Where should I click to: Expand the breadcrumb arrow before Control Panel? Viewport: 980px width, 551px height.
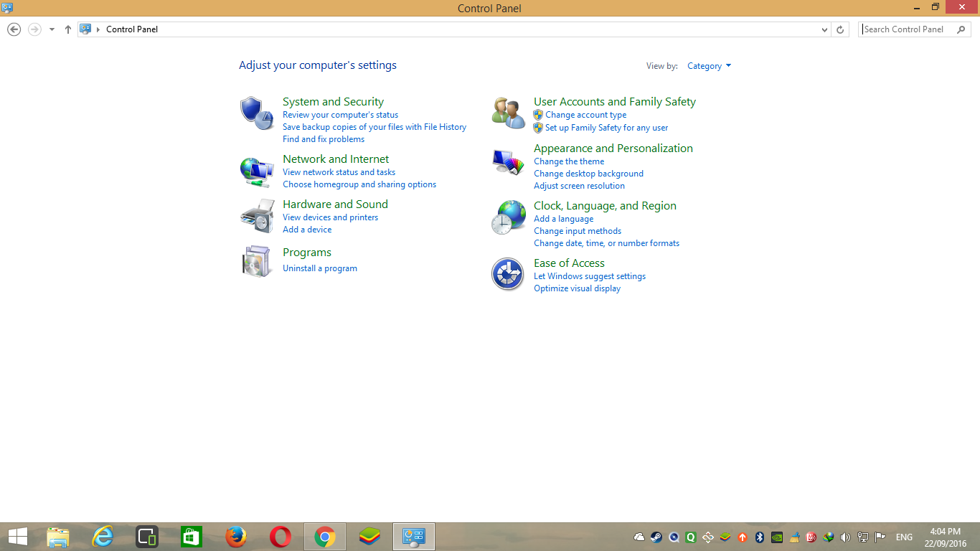tap(98, 29)
